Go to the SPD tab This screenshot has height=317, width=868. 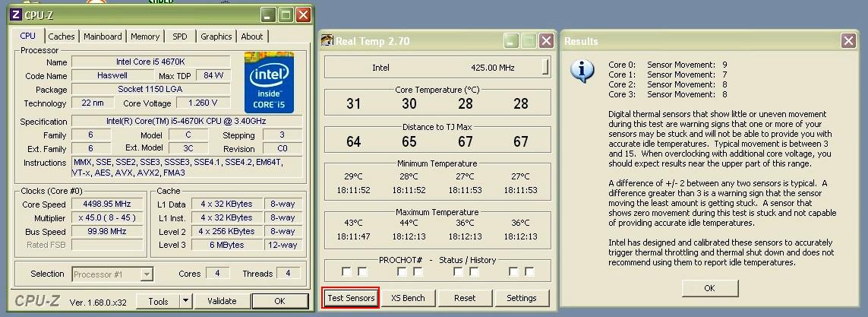[x=180, y=36]
